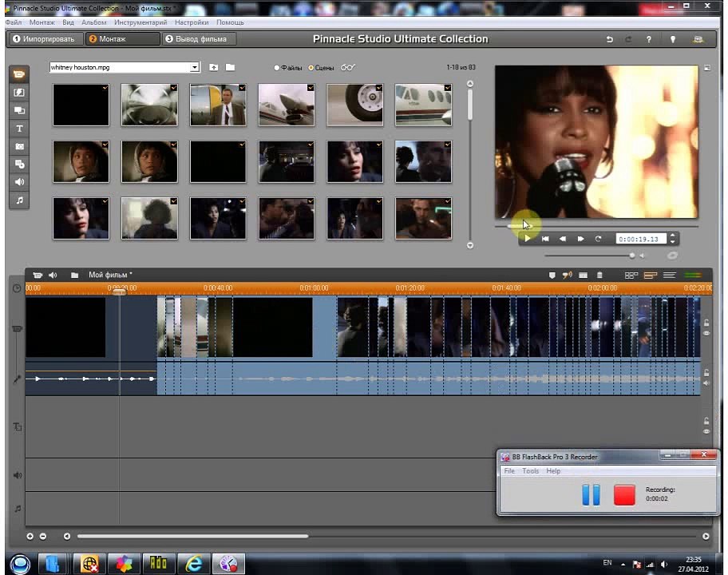Open the transitions album in sidebar
728x575 pixels.
point(19,93)
